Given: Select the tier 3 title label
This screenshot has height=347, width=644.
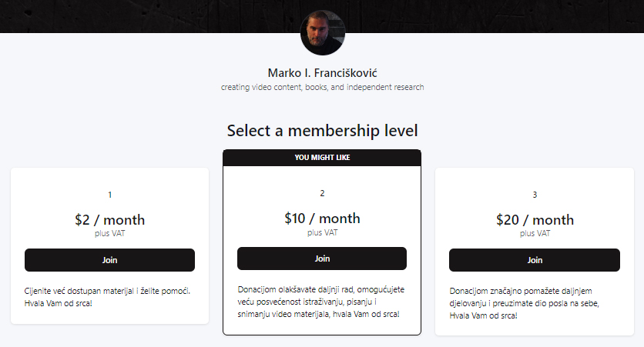Looking at the screenshot, I should [x=535, y=195].
